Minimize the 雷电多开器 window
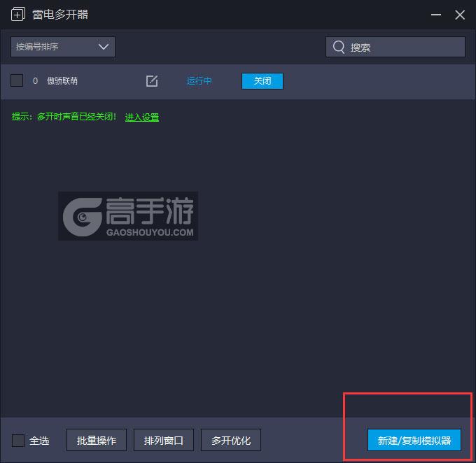Viewport: 476px width, 463px height. (436, 15)
